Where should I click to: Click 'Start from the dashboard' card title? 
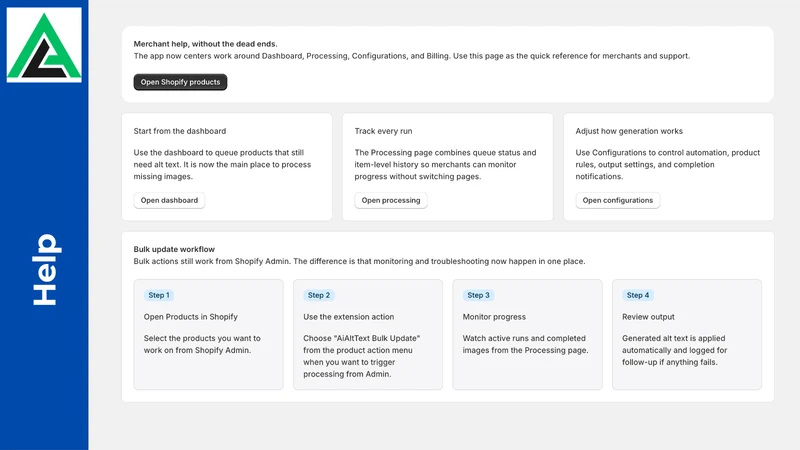(x=180, y=131)
